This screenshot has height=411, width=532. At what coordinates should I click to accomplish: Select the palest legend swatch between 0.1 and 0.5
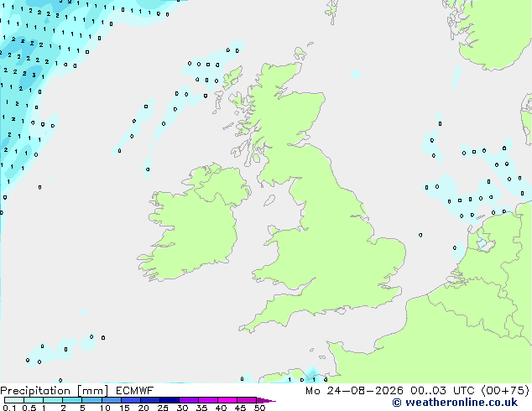point(14,400)
